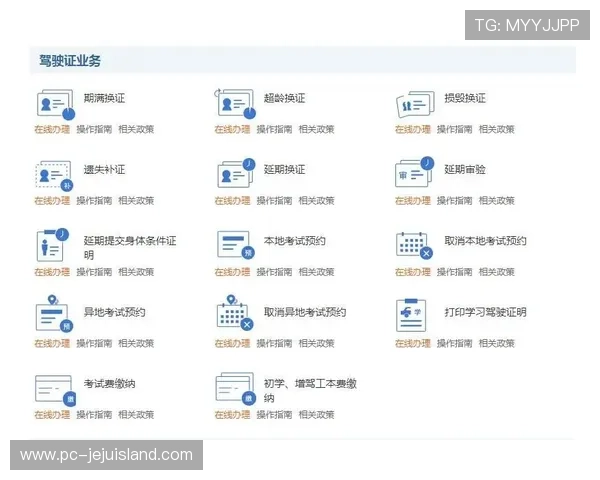Open 操作指南 under 损毁换证
The width and height of the screenshot is (600, 480).
455,129
